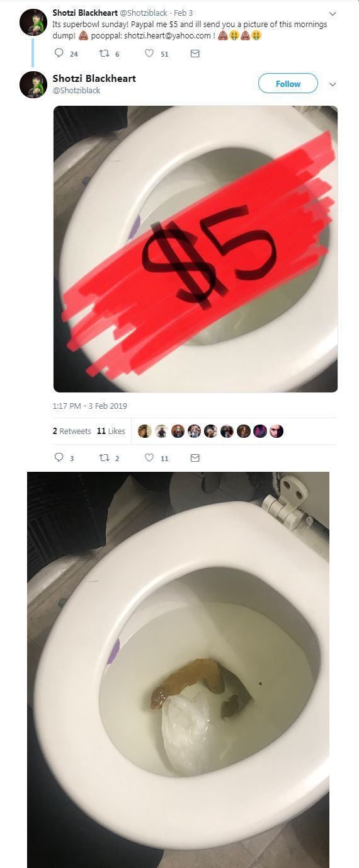This screenshot has height=868, width=359.
Task: Retweet the main tweet showing 2 retweets
Action: pos(105,458)
